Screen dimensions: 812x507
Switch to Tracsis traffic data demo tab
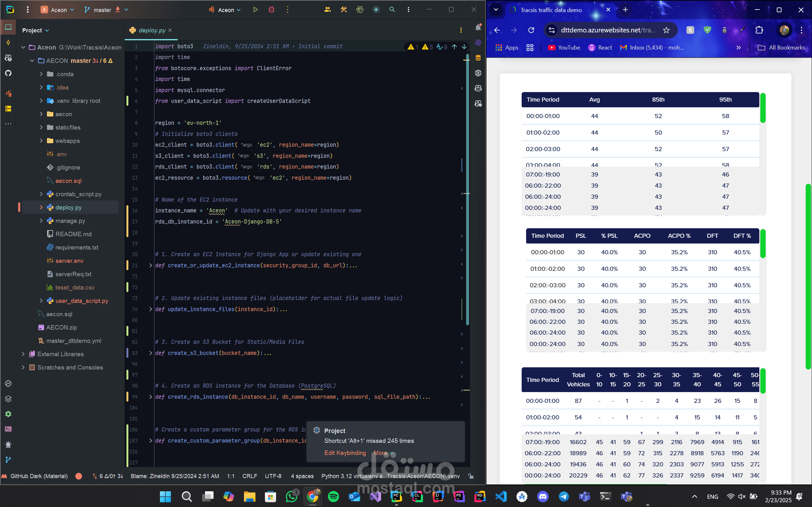pyautogui.click(x=551, y=10)
